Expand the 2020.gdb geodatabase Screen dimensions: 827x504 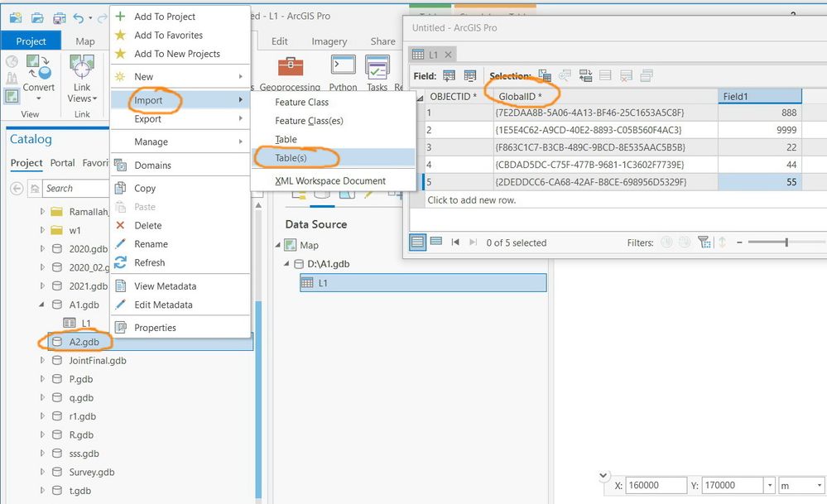(43, 248)
